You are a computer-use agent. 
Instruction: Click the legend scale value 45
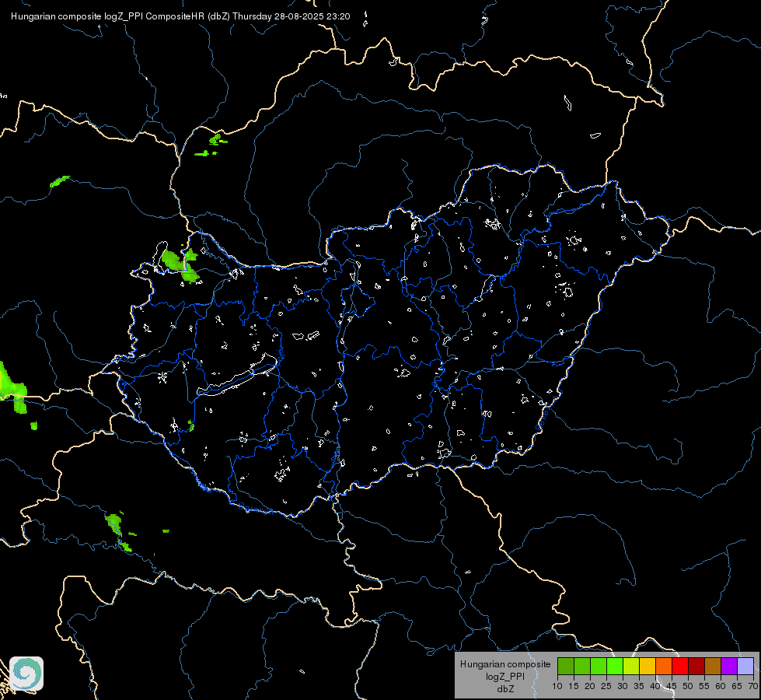pyautogui.click(x=671, y=687)
